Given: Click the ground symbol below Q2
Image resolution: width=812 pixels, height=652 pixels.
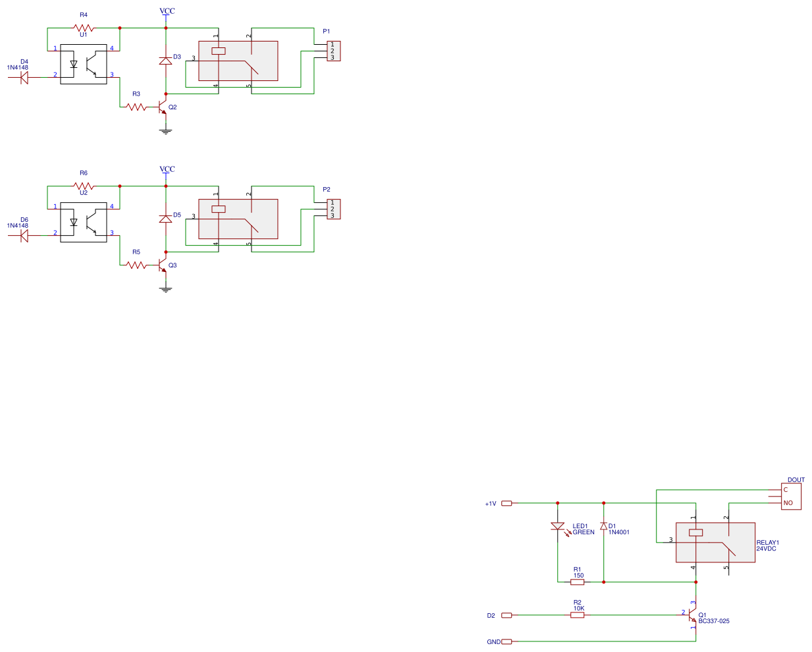Looking at the screenshot, I should (166, 131).
